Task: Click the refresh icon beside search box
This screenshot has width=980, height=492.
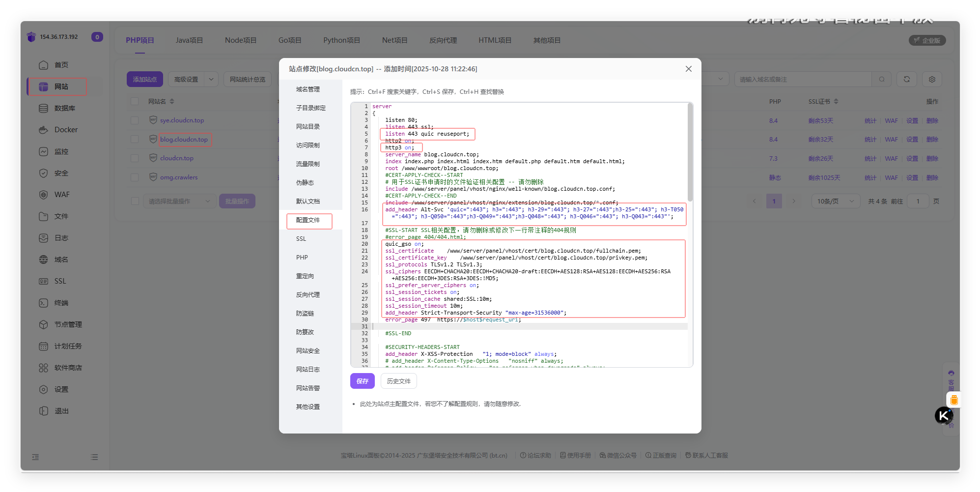Action: pyautogui.click(x=906, y=79)
